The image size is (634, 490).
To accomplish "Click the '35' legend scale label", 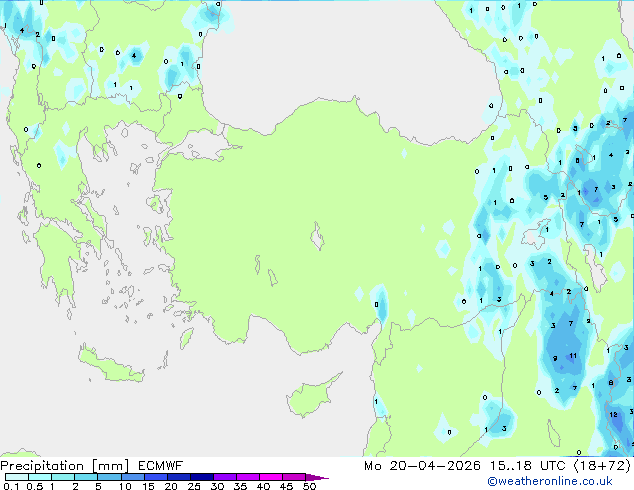I will coord(240,486).
